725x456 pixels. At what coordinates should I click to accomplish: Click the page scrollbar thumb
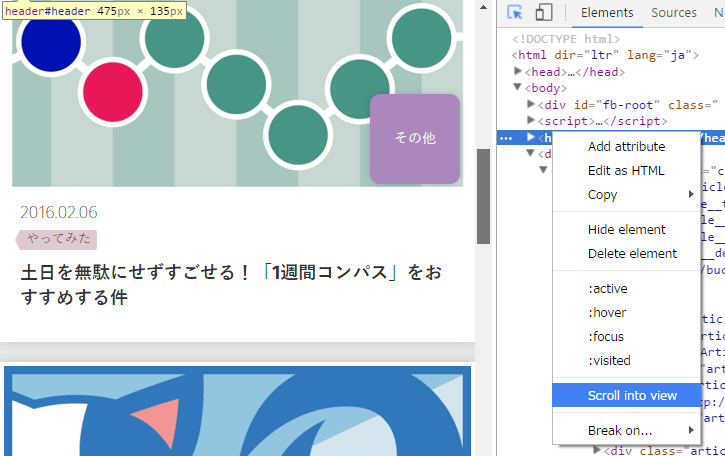(x=483, y=196)
